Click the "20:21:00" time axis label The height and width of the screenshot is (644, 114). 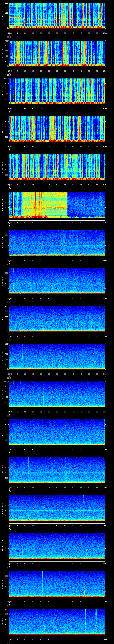coord(9,298)
